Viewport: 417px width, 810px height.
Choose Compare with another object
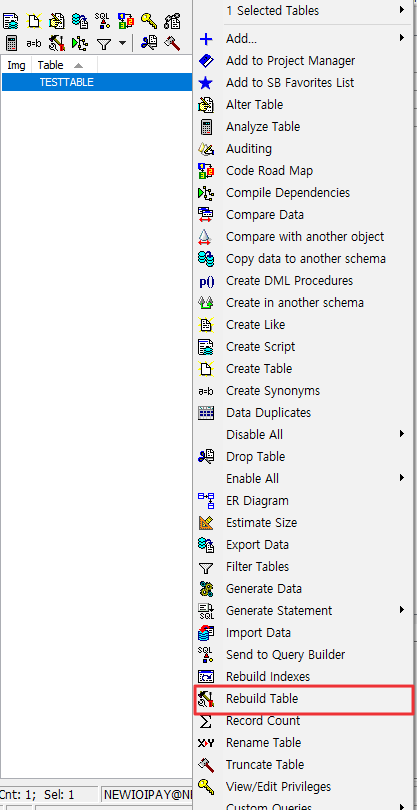(x=303, y=237)
